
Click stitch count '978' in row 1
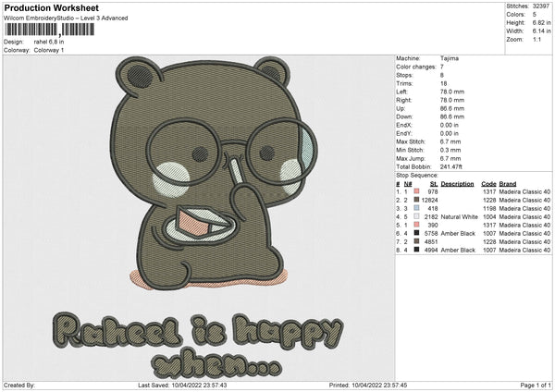433,191
